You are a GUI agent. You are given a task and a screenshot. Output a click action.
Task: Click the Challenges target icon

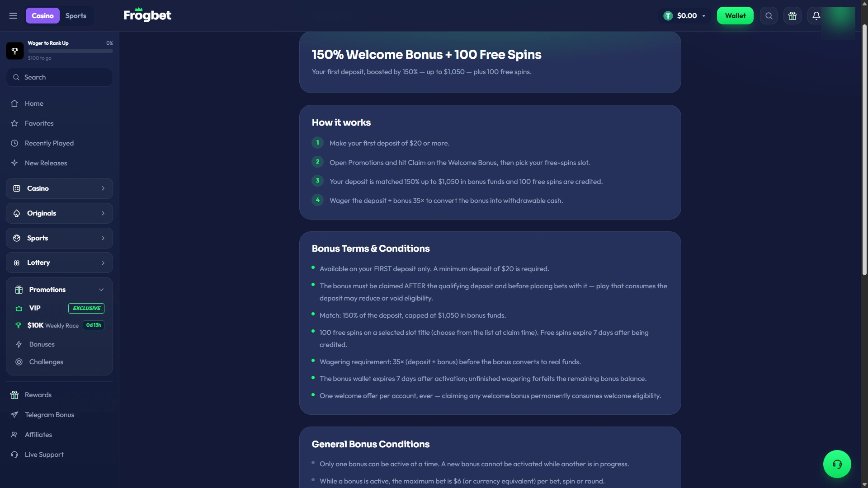19,362
